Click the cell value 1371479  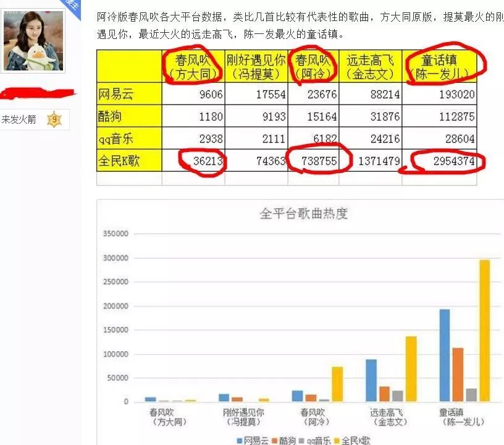pyautogui.click(x=379, y=161)
